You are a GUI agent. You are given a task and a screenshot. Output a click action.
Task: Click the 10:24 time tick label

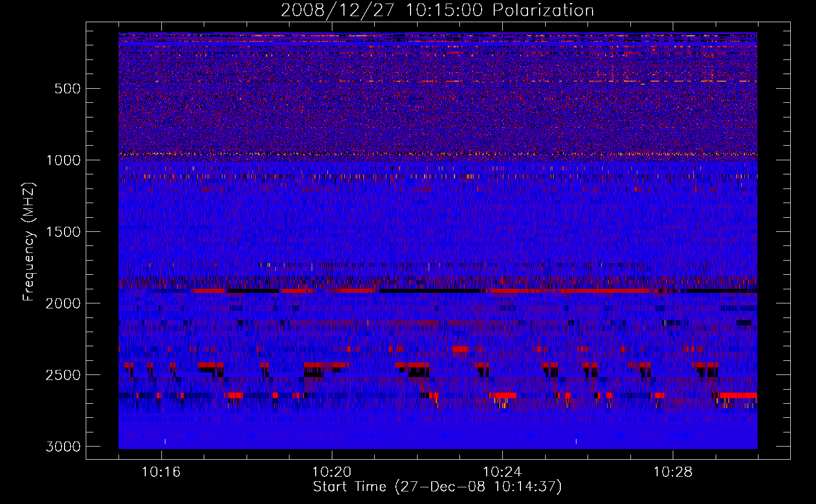(502, 472)
